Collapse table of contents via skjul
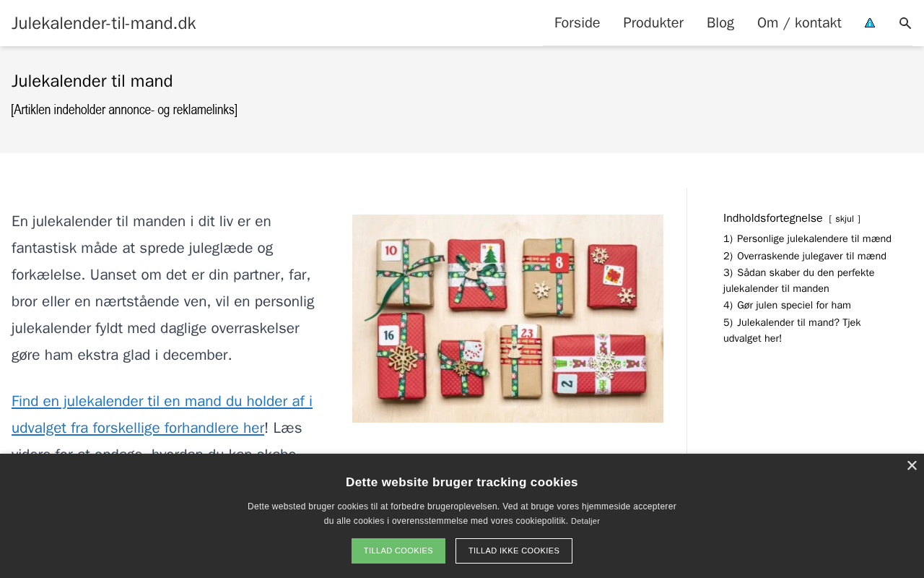924x578 pixels. click(x=845, y=219)
